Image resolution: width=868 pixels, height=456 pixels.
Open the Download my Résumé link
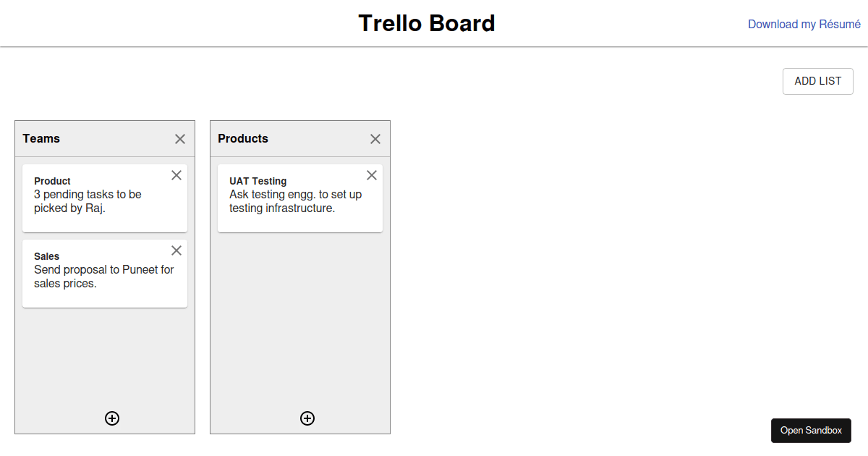(804, 24)
